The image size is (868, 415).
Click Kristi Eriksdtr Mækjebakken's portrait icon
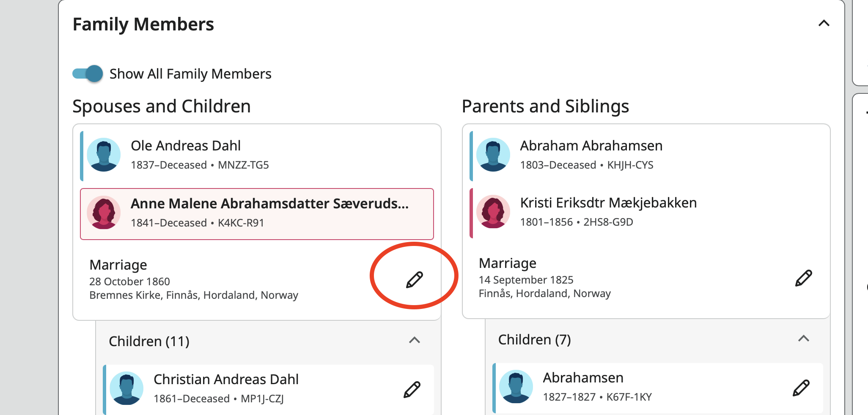click(493, 212)
